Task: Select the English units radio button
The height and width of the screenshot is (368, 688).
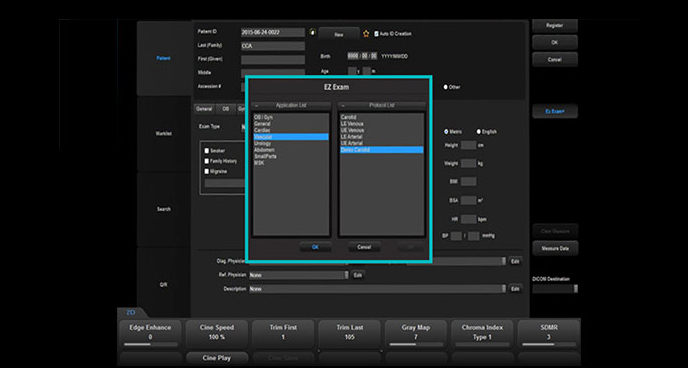Action: (479, 132)
